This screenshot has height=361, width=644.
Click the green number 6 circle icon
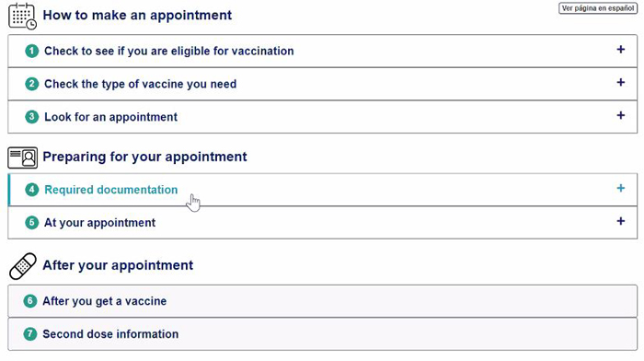(30, 301)
